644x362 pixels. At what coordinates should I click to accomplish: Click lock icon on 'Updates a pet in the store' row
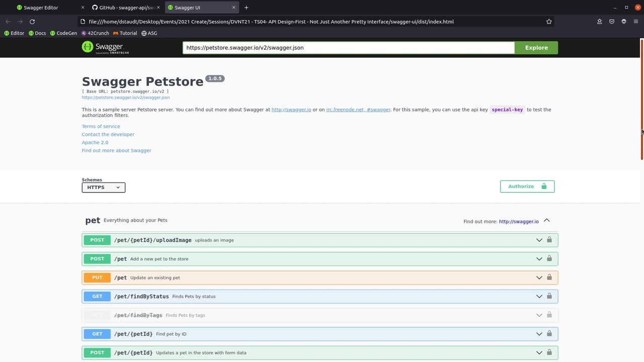coord(549,352)
